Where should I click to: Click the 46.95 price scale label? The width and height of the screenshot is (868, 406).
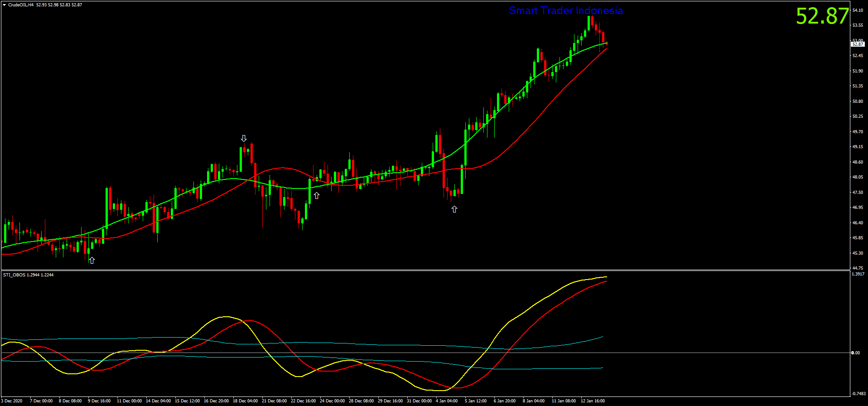[x=858, y=208]
